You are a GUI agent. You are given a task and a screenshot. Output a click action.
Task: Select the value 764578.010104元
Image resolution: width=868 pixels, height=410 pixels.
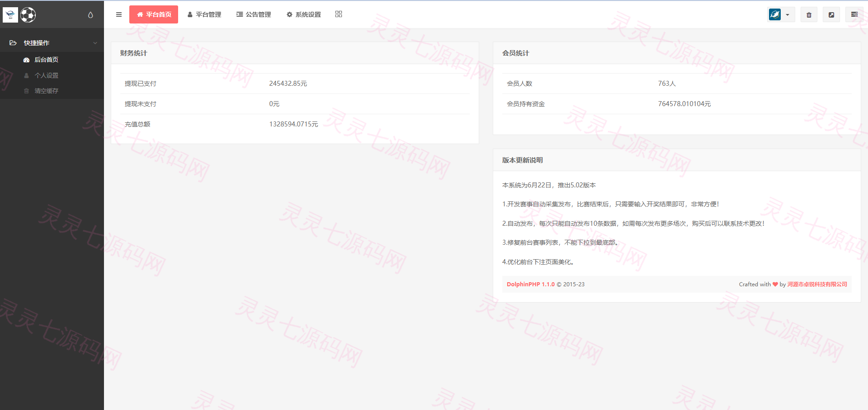pos(684,104)
